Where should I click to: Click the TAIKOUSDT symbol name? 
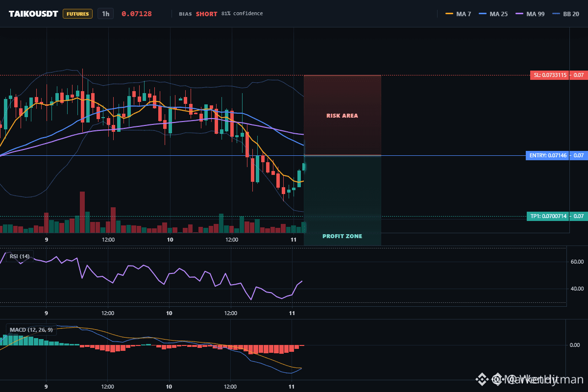34,14
